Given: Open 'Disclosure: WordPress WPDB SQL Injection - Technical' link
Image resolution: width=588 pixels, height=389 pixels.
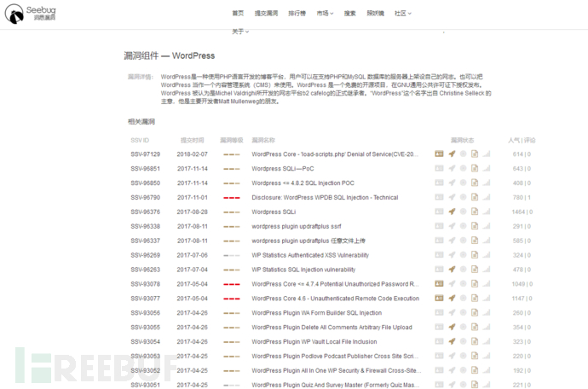Looking at the screenshot, I should (325, 198).
